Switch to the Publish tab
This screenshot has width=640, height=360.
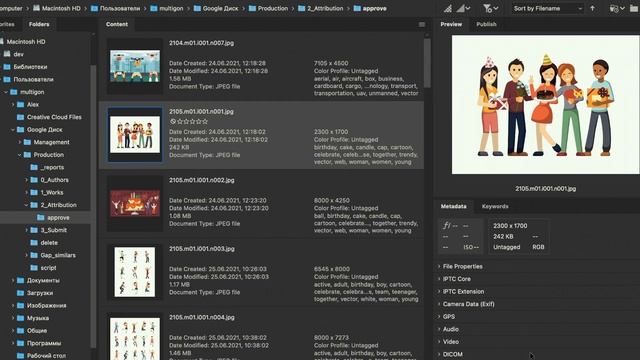(486, 24)
